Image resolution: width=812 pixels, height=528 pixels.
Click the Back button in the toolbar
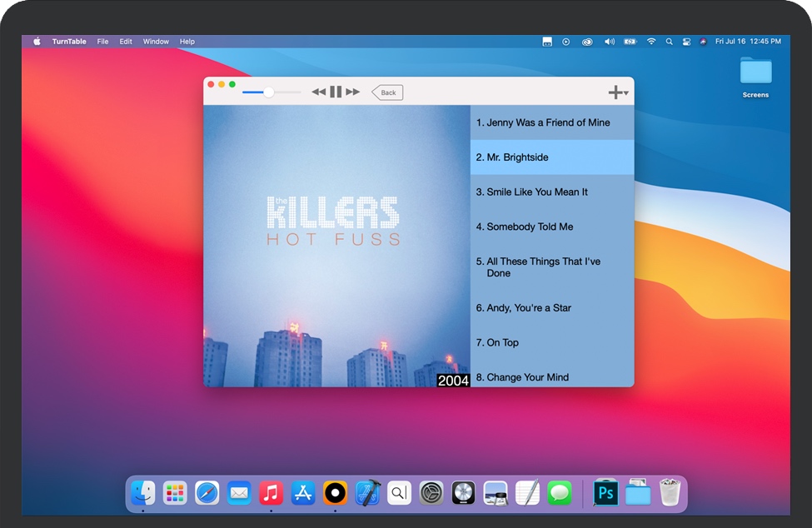pos(387,92)
